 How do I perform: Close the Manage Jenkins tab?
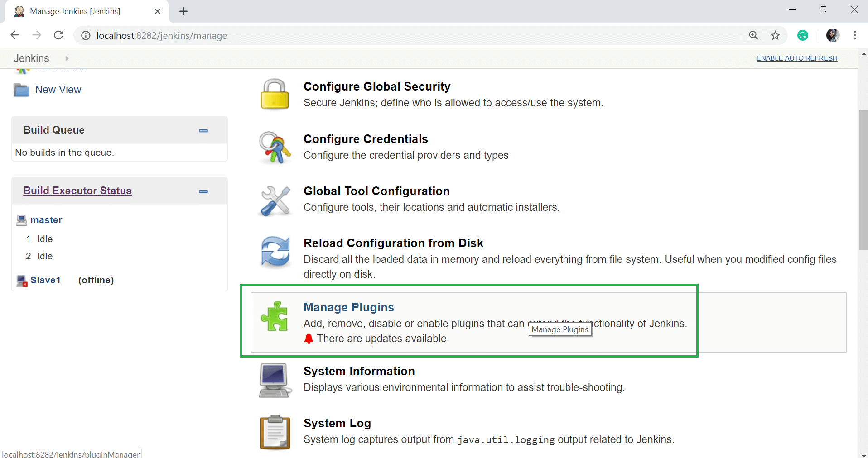[x=158, y=11]
